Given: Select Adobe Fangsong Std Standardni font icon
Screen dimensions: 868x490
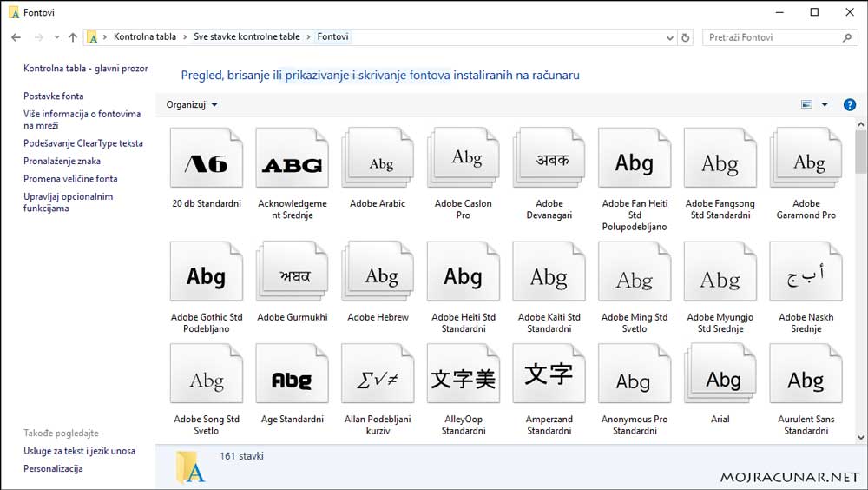Looking at the screenshot, I should 720,158.
